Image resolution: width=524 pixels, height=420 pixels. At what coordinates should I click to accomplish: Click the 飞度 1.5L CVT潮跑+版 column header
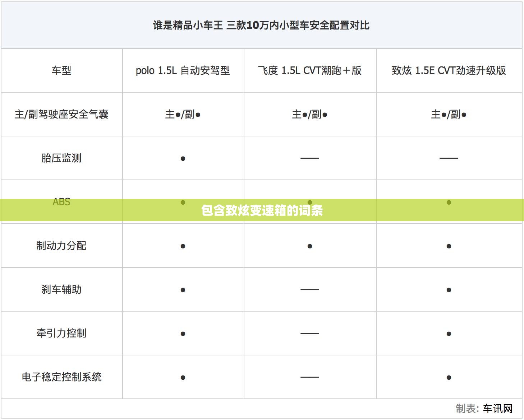pos(310,70)
